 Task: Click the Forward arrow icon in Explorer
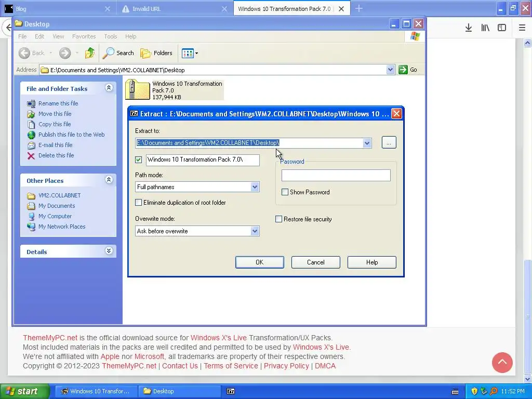[x=65, y=53]
